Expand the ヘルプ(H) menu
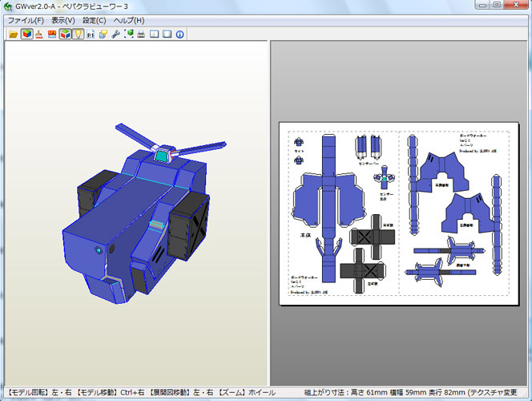Image resolution: width=532 pixels, height=401 pixels. [x=129, y=20]
